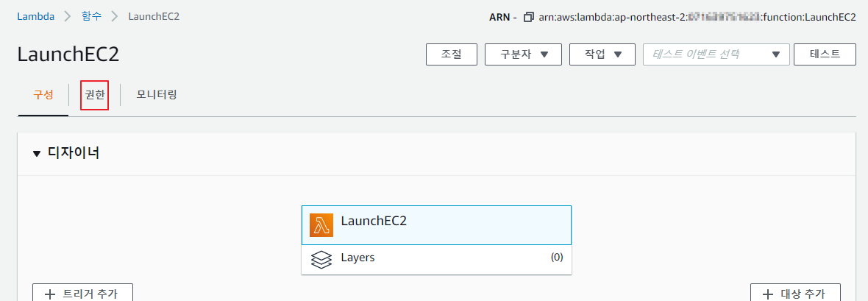Select the LaunchEC2 breadcrumb text
868x301 pixels.
[x=154, y=17]
